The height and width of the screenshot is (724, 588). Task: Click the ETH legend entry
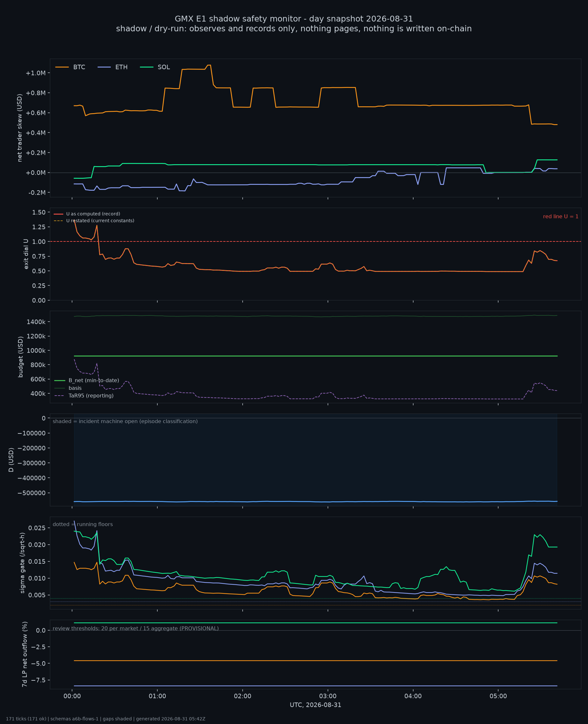tap(112, 67)
